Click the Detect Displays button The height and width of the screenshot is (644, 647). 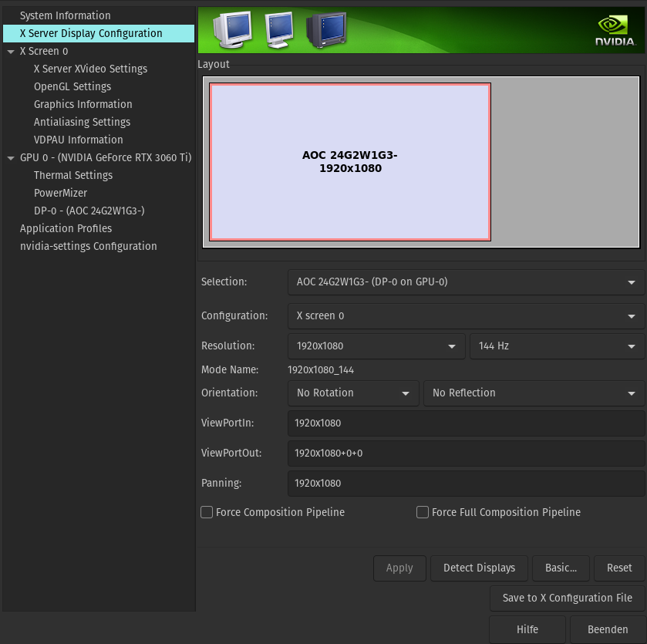tap(479, 568)
